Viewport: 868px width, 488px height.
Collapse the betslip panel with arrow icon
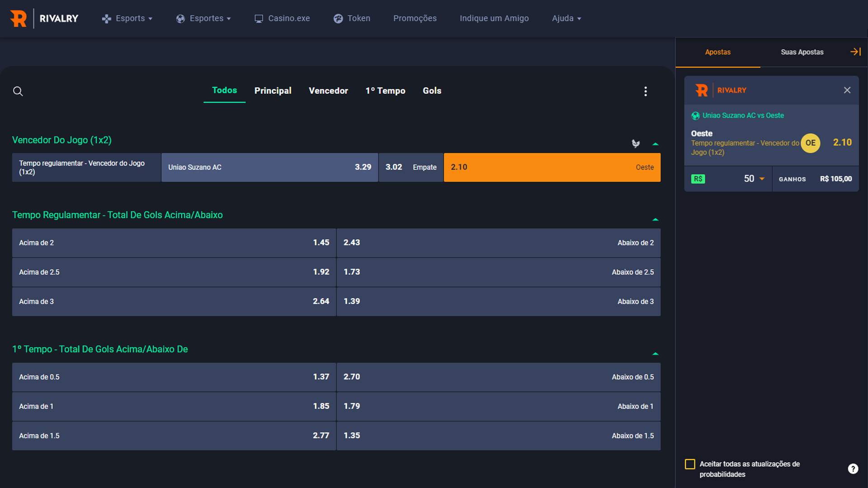click(855, 52)
